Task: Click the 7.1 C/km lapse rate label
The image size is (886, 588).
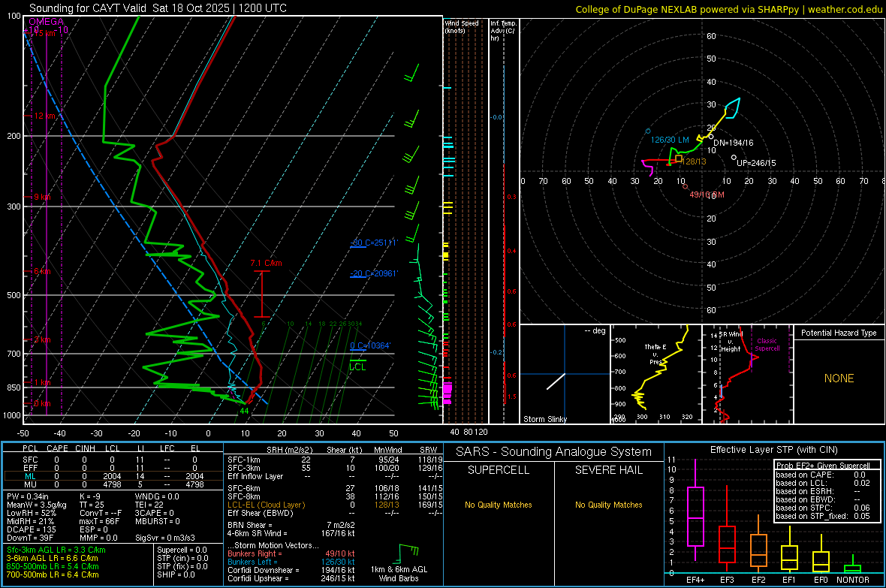Action: (266, 263)
